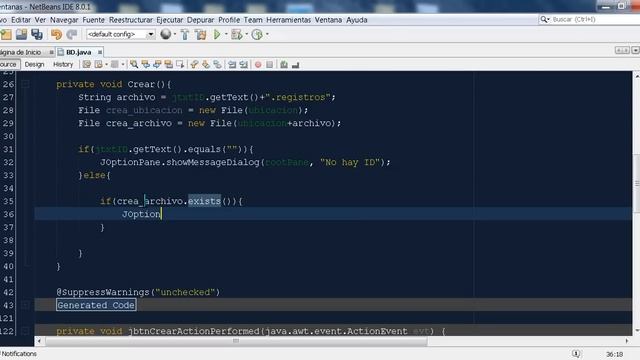Toggle code fold at line 122
This screenshot has width=640, height=360.
tap(25, 331)
